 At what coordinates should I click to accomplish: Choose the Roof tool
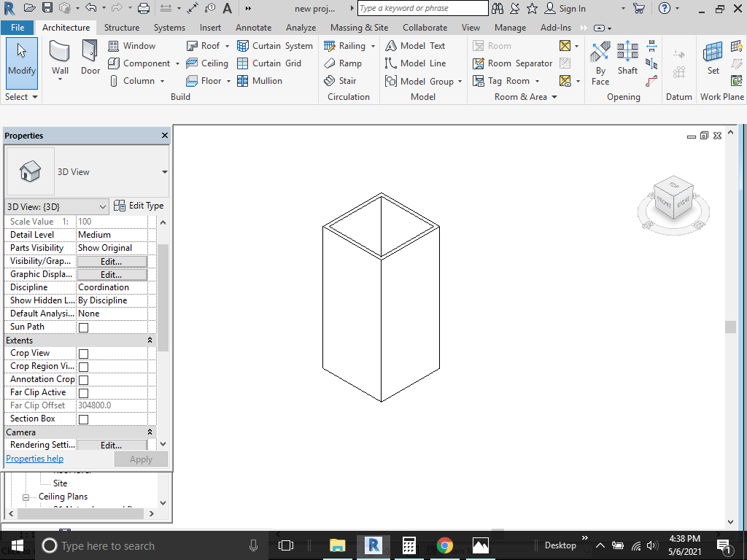pyautogui.click(x=203, y=46)
